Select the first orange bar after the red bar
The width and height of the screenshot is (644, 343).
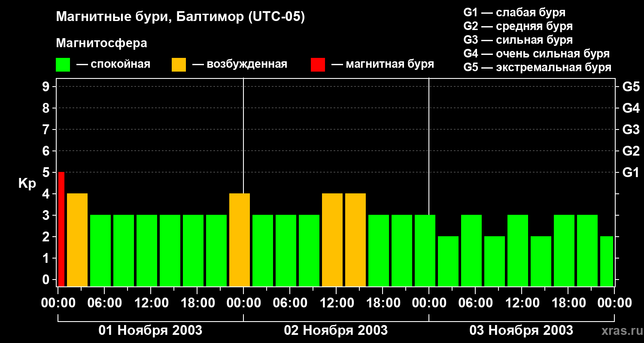pyautogui.click(x=77, y=240)
